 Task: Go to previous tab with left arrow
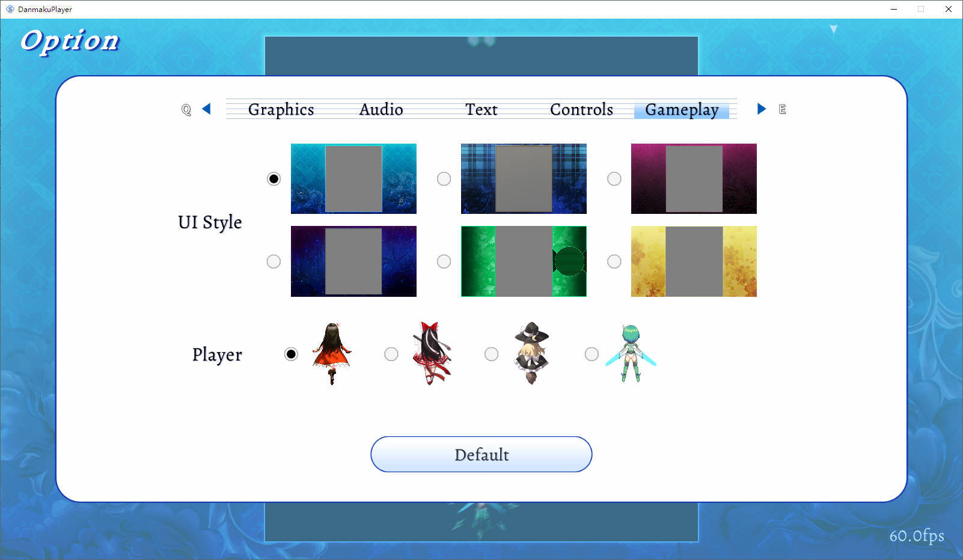click(207, 109)
